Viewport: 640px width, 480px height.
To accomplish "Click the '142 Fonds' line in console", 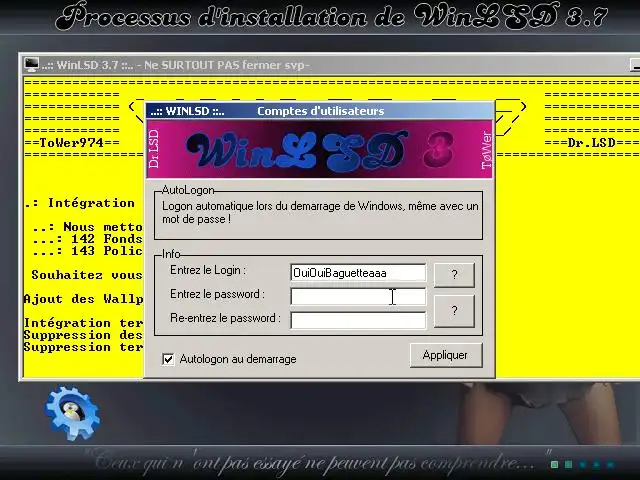I will (88, 239).
